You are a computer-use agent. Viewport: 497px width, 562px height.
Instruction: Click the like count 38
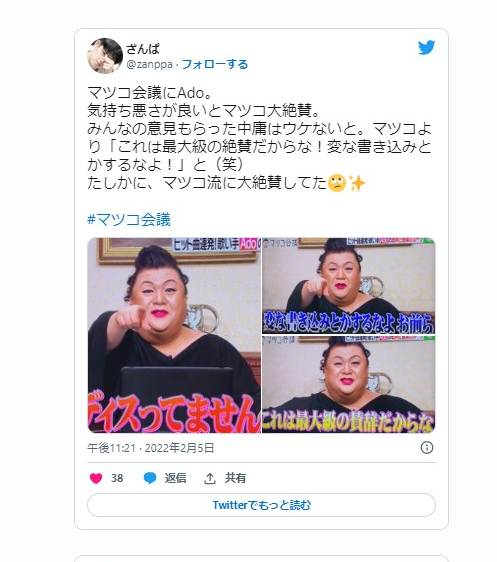tap(117, 478)
